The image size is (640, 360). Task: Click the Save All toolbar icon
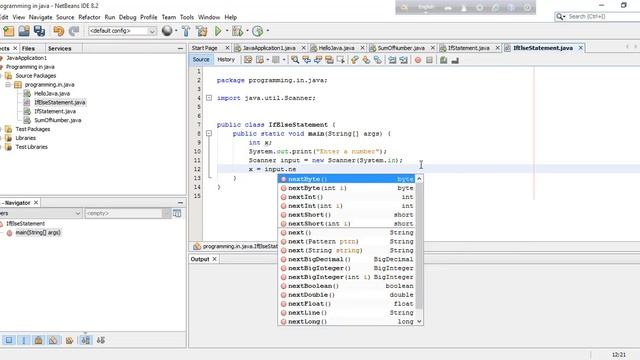click(40, 31)
